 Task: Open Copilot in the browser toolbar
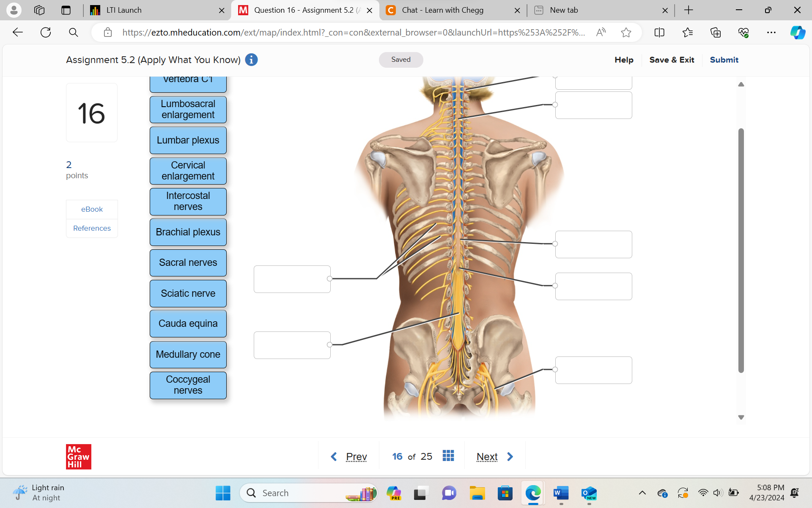click(798, 32)
